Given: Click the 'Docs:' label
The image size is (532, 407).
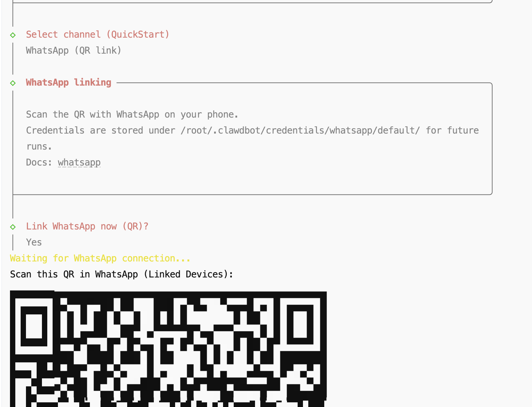Looking at the screenshot, I should [39, 163].
